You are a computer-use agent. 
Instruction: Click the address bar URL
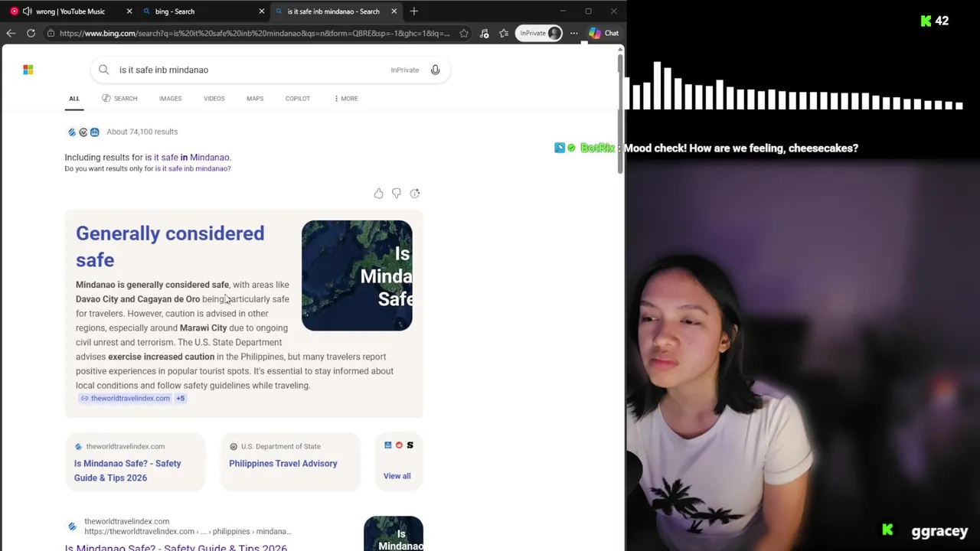[254, 33]
